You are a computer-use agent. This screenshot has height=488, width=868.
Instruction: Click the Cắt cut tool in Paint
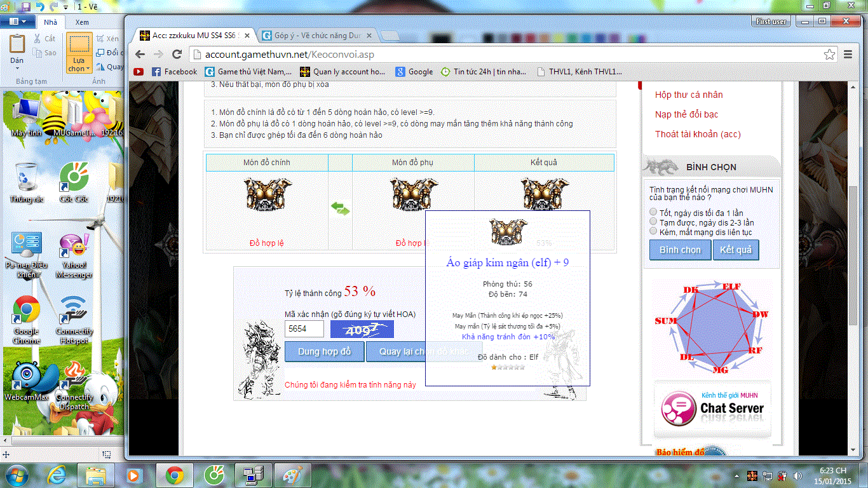tap(44, 39)
